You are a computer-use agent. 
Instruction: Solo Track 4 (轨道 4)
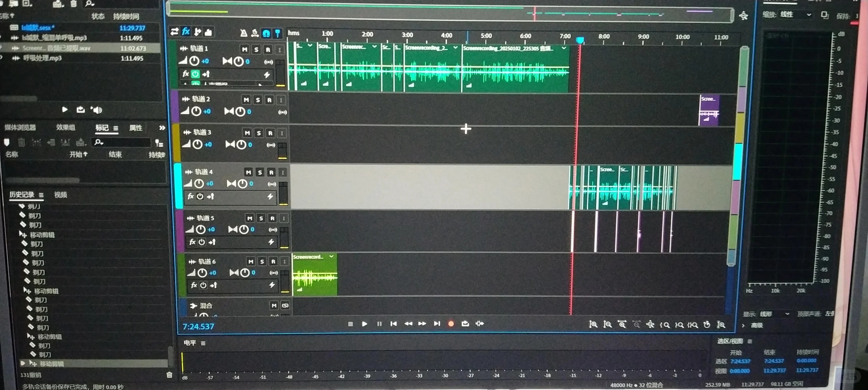click(260, 173)
